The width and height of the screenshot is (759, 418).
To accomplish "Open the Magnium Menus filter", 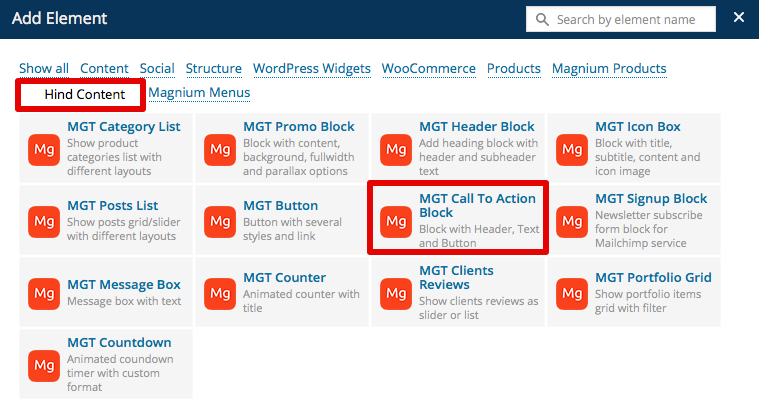I will click(199, 93).
